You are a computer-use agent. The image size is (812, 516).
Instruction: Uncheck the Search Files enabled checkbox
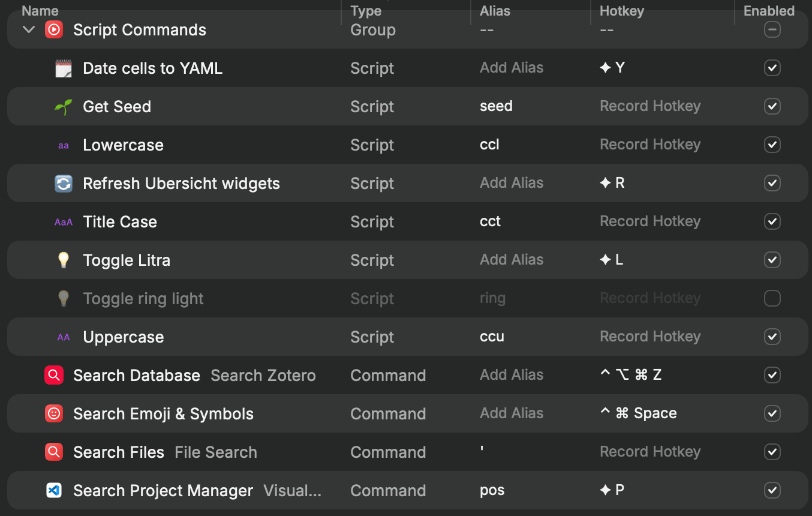[x=772, y=452]
